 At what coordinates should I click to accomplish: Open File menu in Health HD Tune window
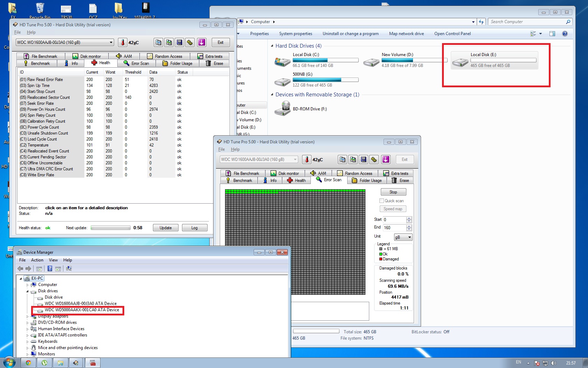[x=17, y=32]
